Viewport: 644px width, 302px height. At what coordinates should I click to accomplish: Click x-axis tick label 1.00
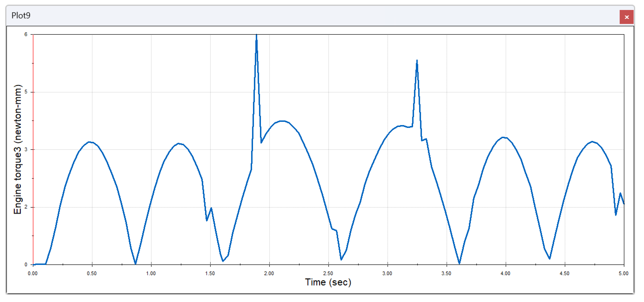(x=151, y=274)
